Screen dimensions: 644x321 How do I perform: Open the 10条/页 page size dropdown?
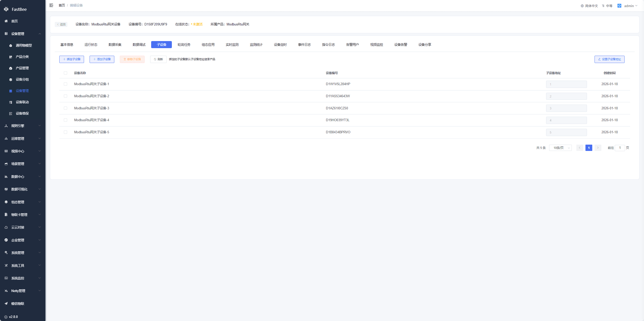tap(560, 148)
